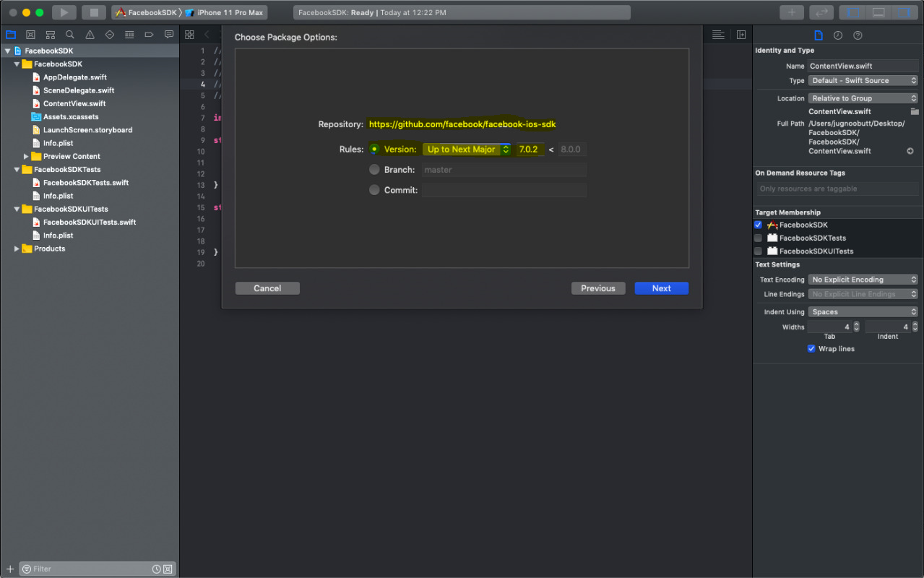Uncheck the Wrap lines checkbox

[x=811, y=349]
